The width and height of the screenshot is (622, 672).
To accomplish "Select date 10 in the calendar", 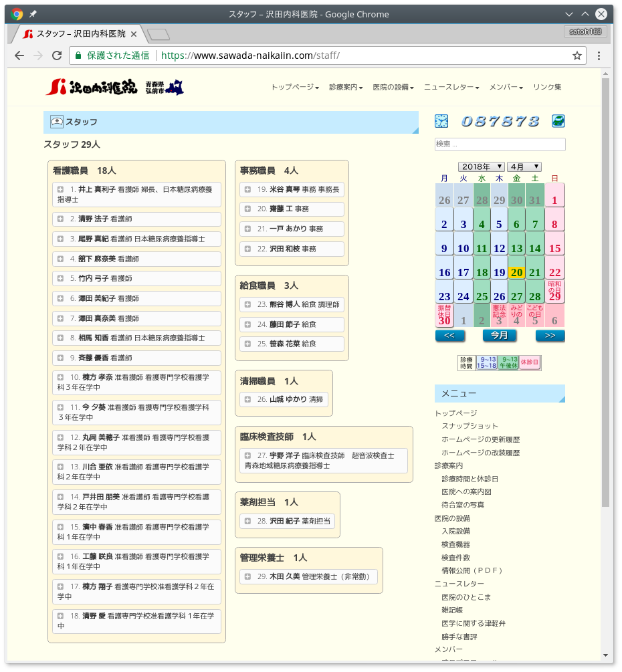I will (463, 244).
